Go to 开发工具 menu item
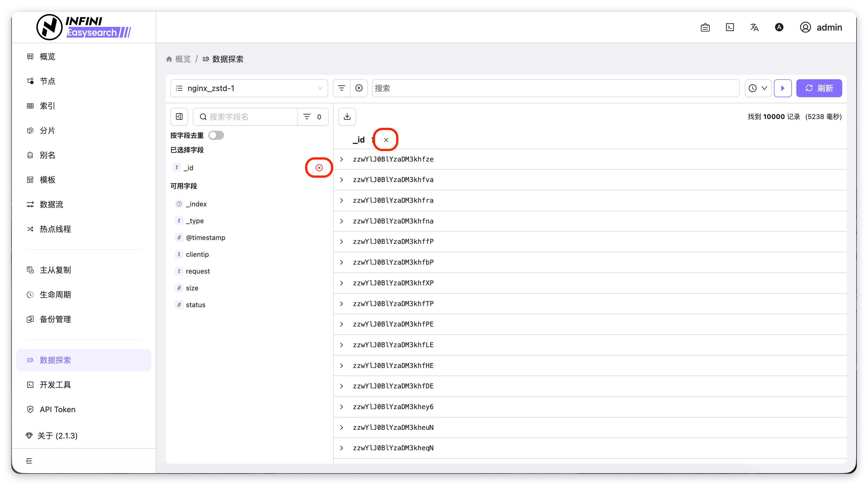Viewport: 868px width, 485px height. [55, 384]
